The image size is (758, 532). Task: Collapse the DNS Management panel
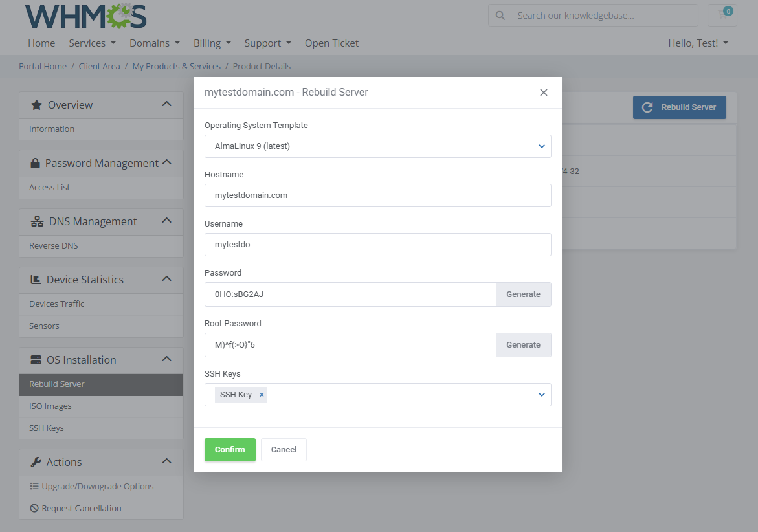point(167,220)
